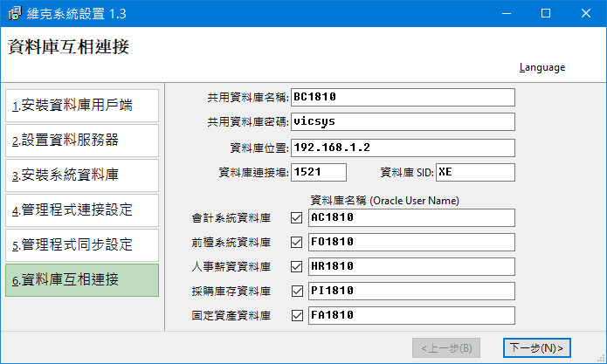Click the FO1810 database name field
The height and width of the screenshot is (364, 607).
click(411, 242)
